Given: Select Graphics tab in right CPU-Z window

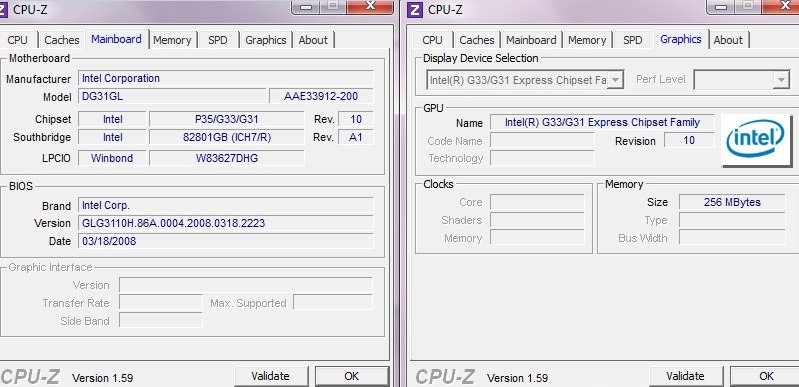Looking at the screenshot, I should (x=681, y=39).
